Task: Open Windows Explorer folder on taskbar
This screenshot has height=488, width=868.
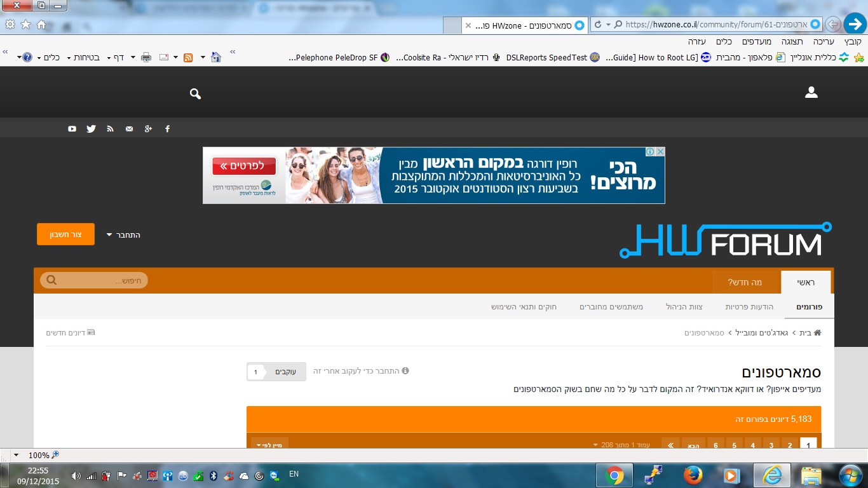Action: pos(811,475)
